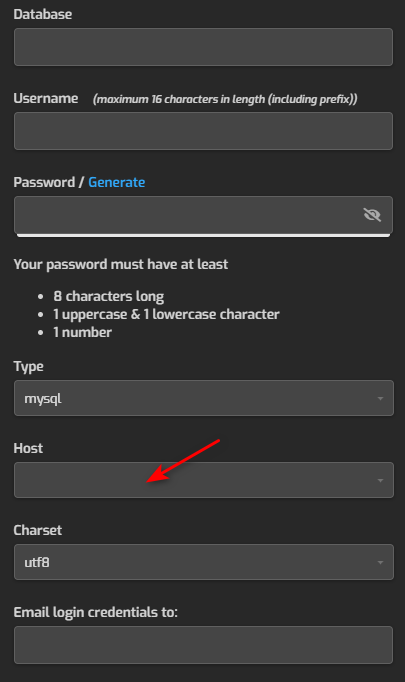The height and width of the screenshot is (682, 405).
Task: Open the empty Host dropdown
Action: click(x=204, y=480)
